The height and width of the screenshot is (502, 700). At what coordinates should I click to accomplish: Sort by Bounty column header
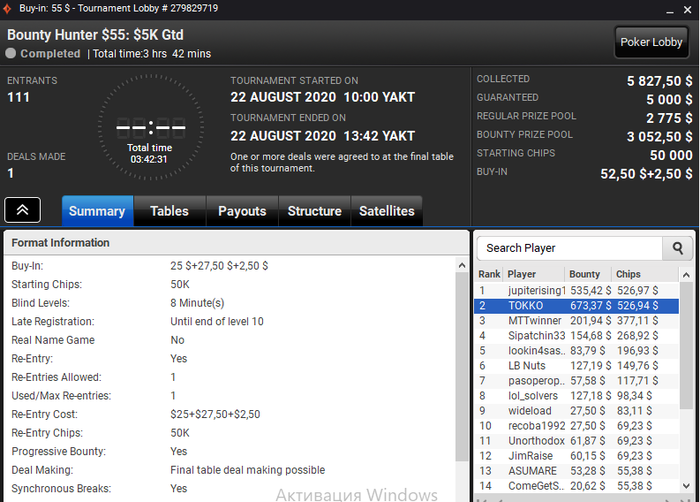[588, 274]
